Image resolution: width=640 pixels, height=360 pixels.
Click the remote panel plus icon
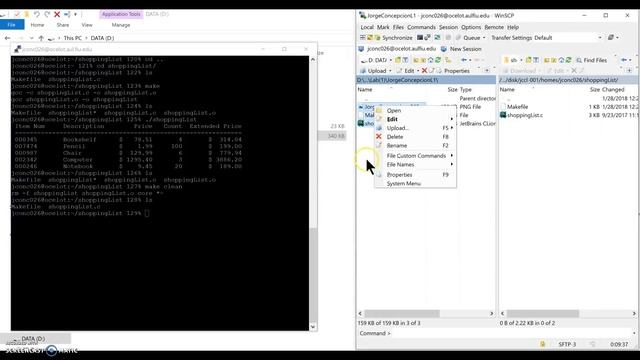[629, 71]
